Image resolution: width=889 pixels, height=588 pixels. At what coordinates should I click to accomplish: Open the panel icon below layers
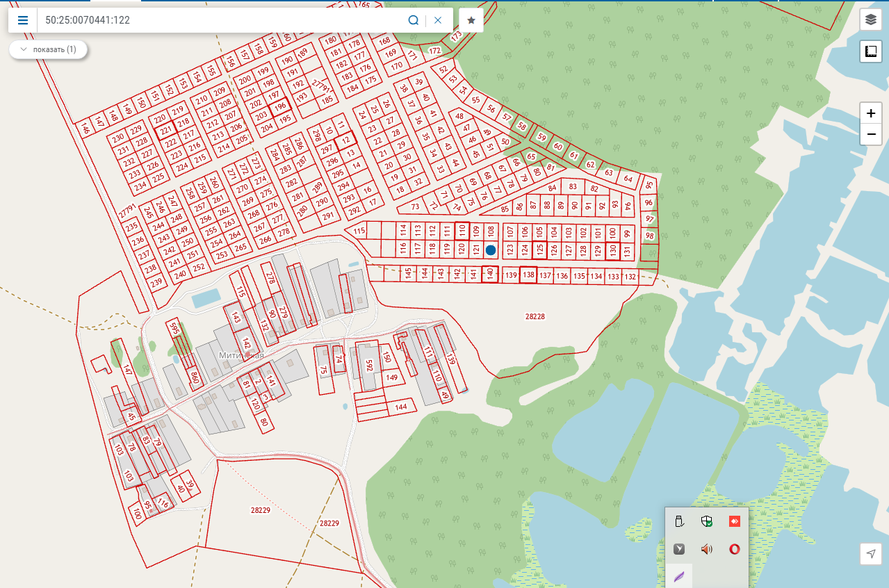point(871,51)
